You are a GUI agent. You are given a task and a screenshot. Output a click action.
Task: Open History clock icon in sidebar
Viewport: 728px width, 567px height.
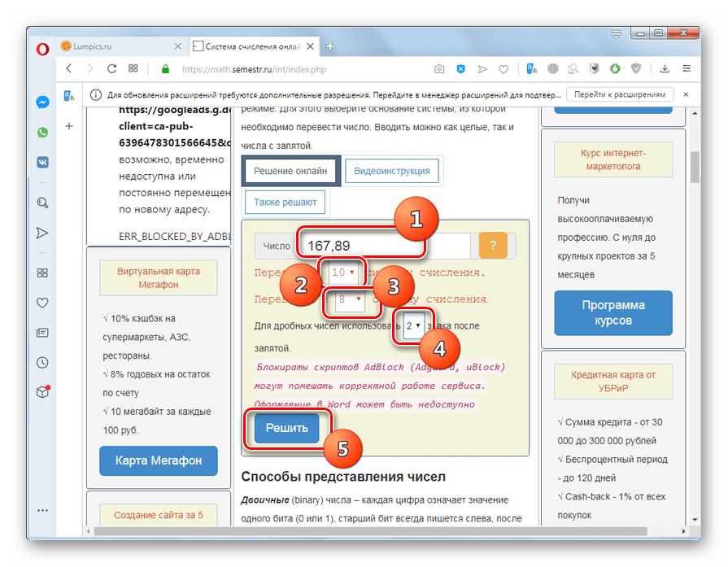click(x=42, y=362)
